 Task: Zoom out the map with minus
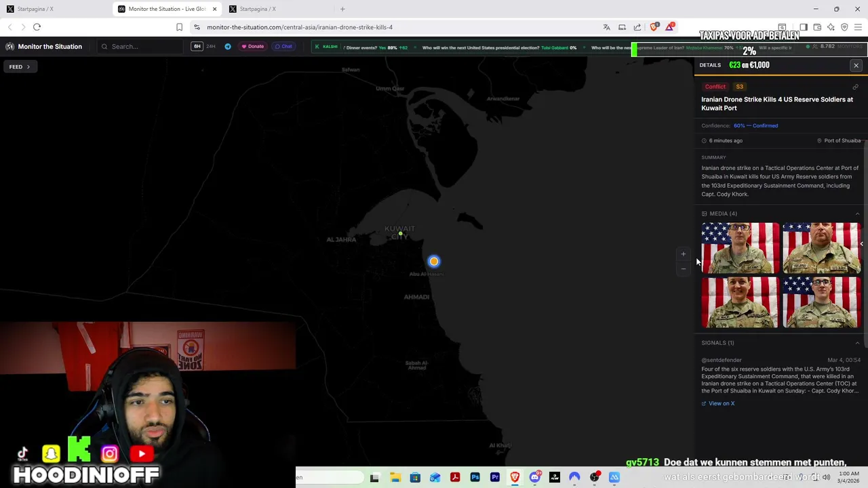click(x=683, y=269)
